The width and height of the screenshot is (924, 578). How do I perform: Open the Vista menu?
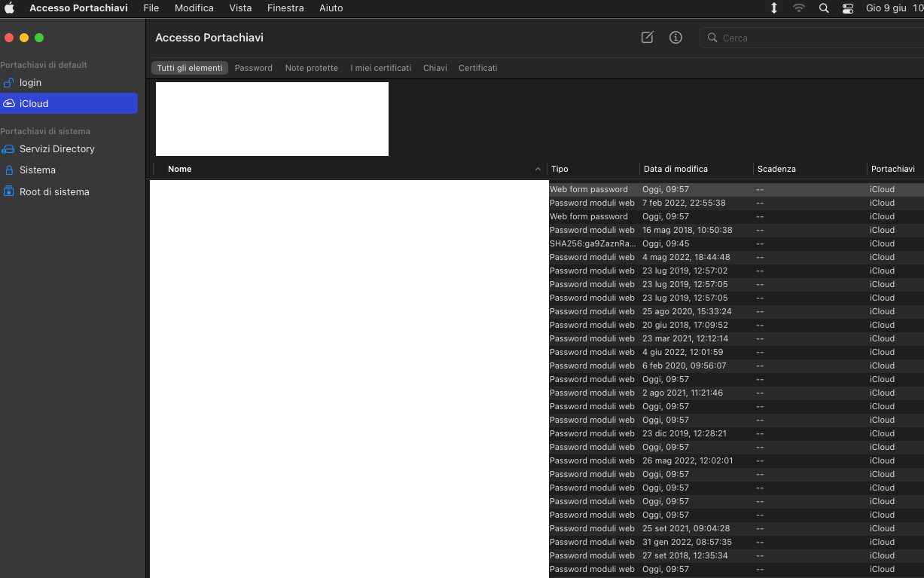point(241,8)
